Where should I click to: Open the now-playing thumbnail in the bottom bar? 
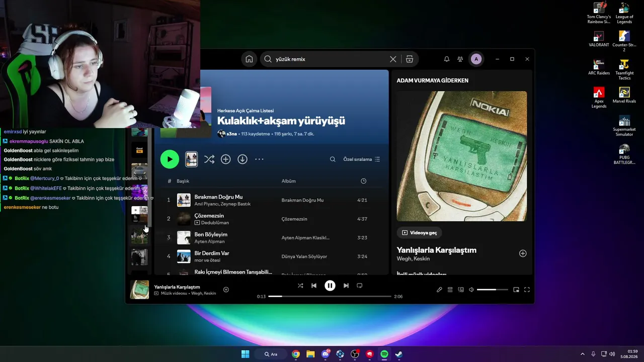(139, 290)
